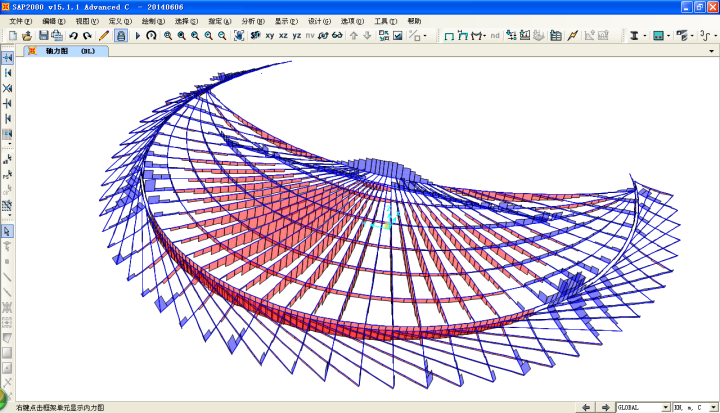The width and height of the screenshot is (720, 413).
Task: Select the pointer tool in left toolbar
Action: coord(7,231)
